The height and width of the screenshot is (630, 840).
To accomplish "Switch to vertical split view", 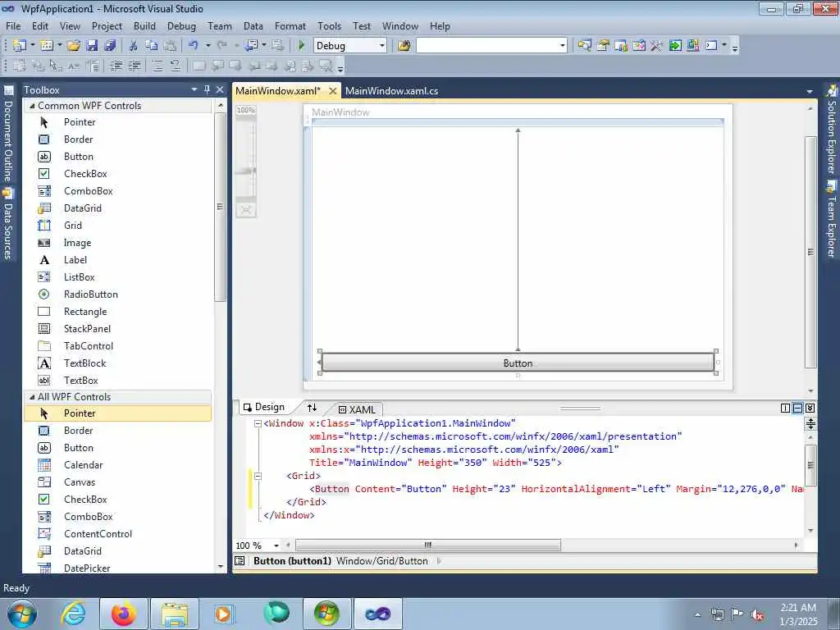I will click(785, 409).
